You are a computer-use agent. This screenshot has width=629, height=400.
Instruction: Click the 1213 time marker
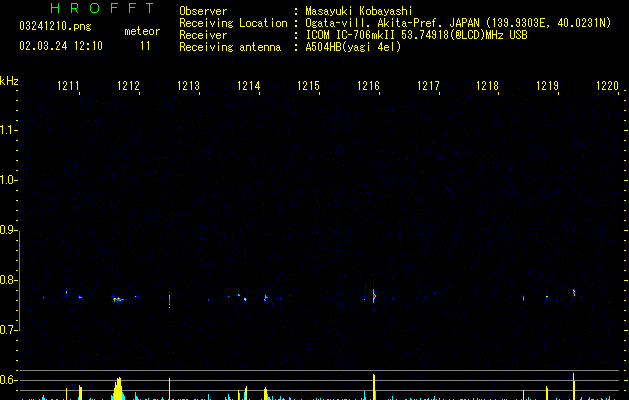click(188, 86)
